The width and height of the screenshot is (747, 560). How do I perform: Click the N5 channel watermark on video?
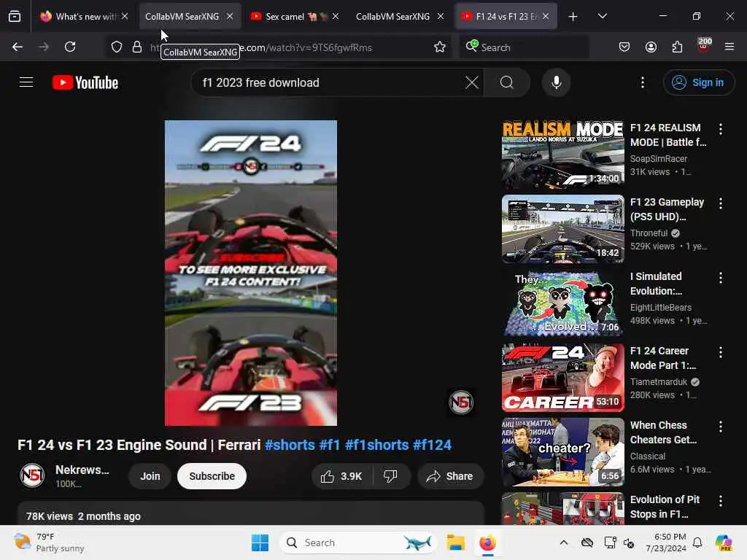(461, 402)
